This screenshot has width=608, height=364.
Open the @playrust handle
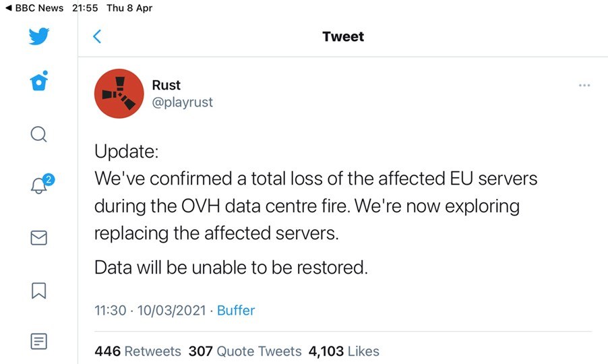[x=182, y=102]
